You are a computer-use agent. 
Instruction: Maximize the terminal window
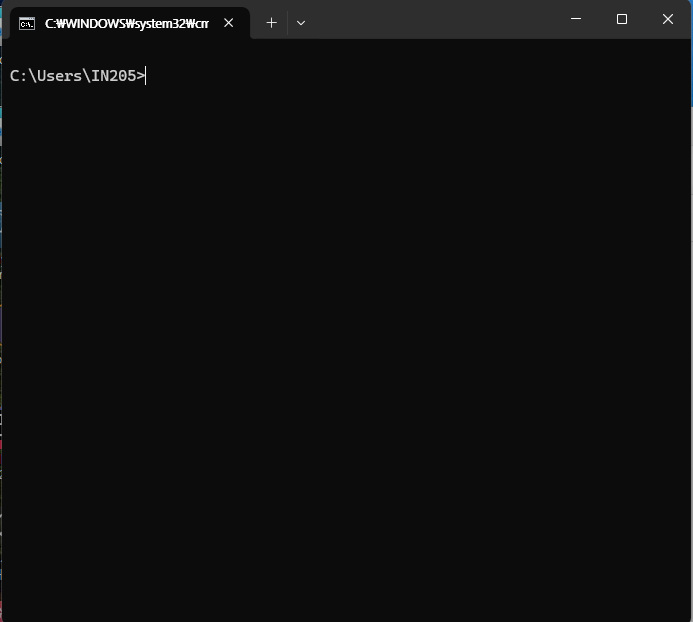(622, 19)
